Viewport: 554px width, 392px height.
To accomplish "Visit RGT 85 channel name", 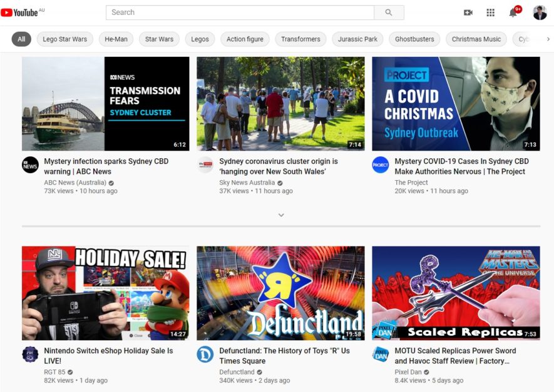I will (54, 372).
